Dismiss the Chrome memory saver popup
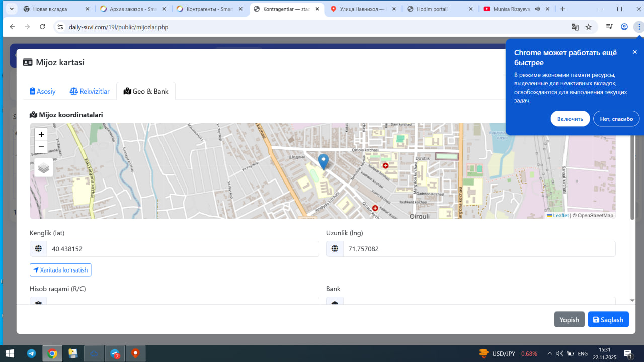The width and height of the screenshot is (644, 362). click(x=634, y=52)
